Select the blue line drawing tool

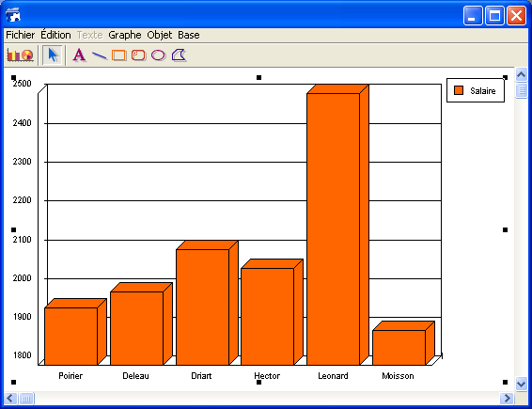pyautogui.click(x=100, y=55)
